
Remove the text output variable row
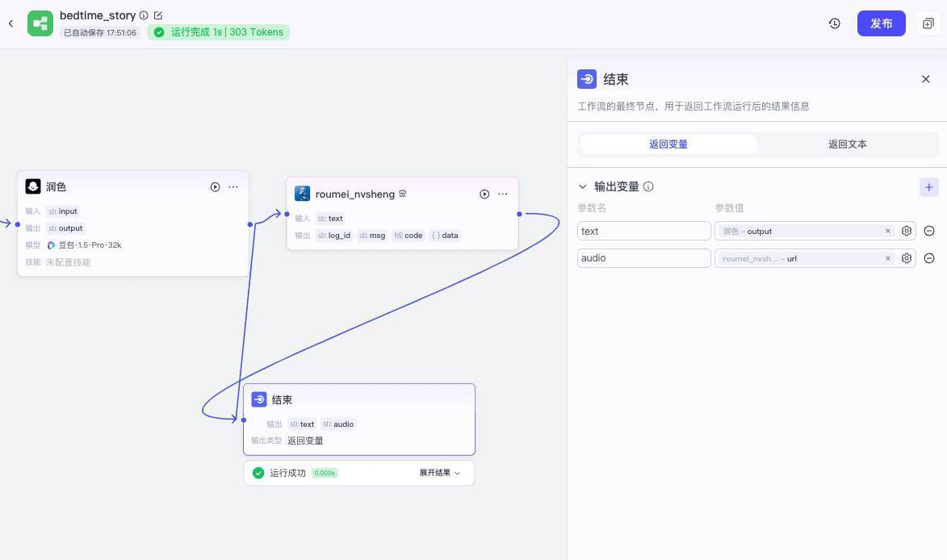click(929, 231)
